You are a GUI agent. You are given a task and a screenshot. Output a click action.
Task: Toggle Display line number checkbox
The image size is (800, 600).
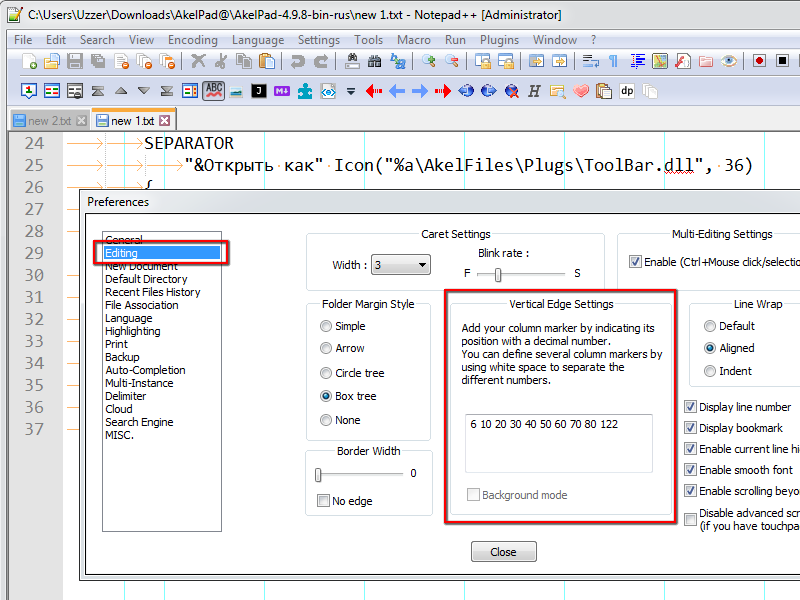[x=690, y=407]
